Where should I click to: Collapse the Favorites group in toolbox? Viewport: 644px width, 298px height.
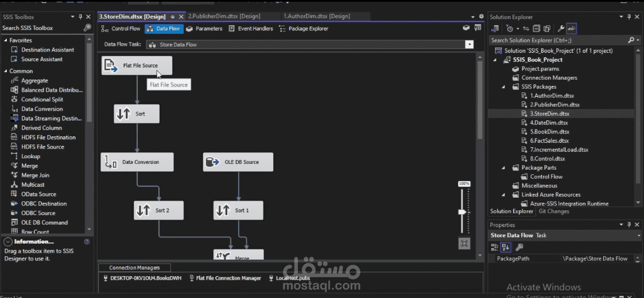click(x=6, y=40)
